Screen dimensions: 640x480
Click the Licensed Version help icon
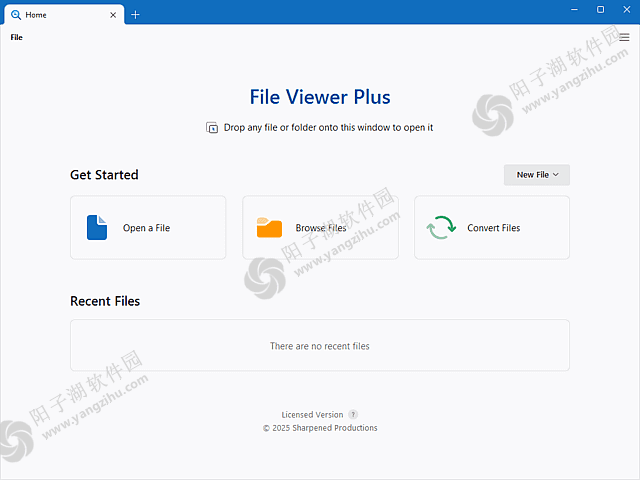(x=353, y=414)
